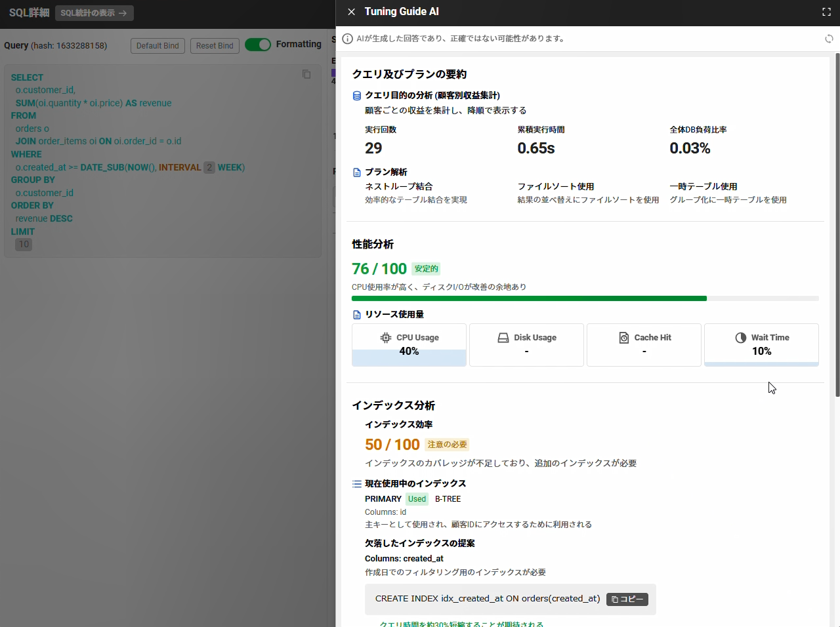Click the Default Bind button

pyautogui.click(x=157, y=46)
